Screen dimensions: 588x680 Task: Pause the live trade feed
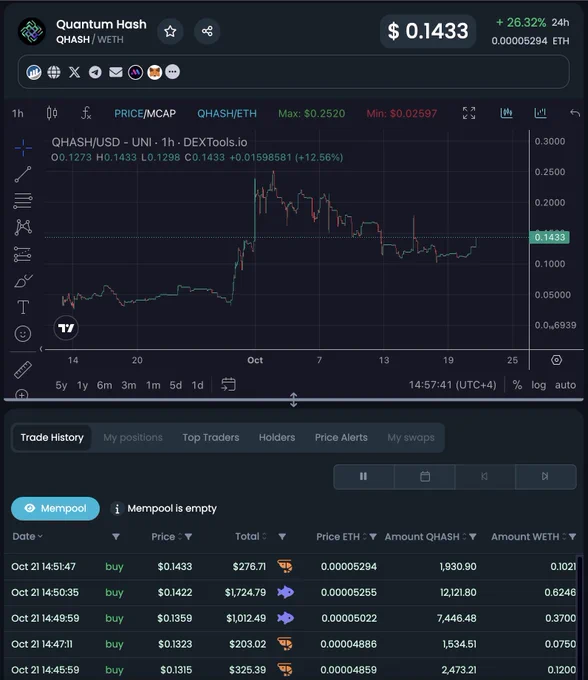pos(363,477)
